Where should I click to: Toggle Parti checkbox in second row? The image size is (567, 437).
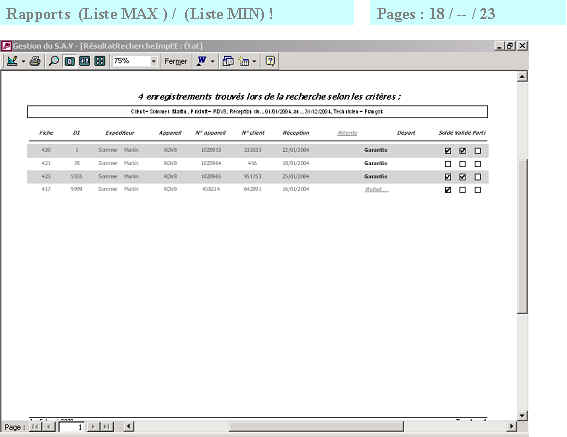point(478,164)
